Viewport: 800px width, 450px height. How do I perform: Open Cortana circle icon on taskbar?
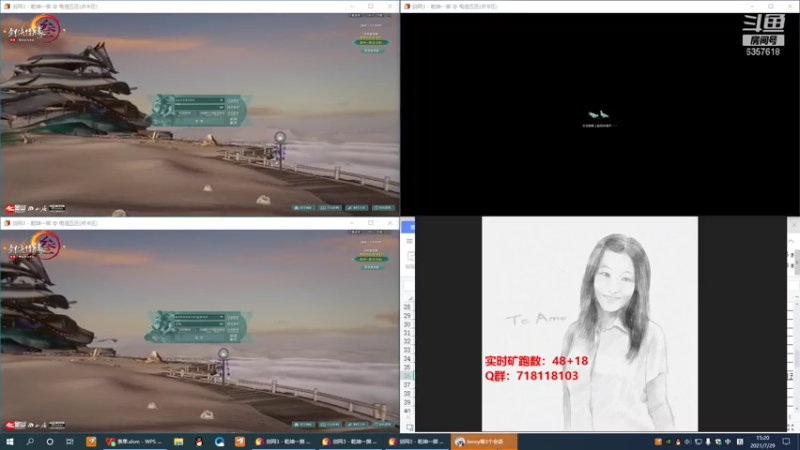(50, 441)
